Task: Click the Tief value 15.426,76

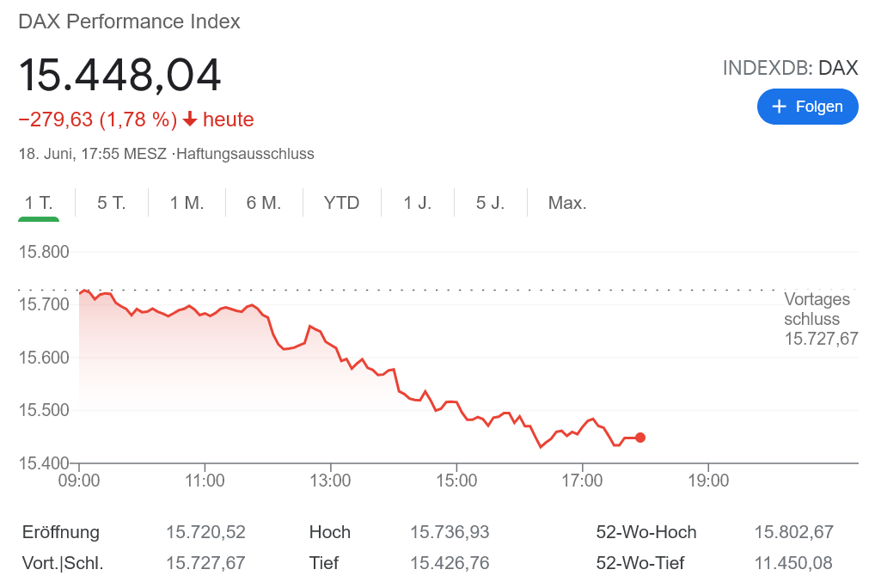Action: 450,563
